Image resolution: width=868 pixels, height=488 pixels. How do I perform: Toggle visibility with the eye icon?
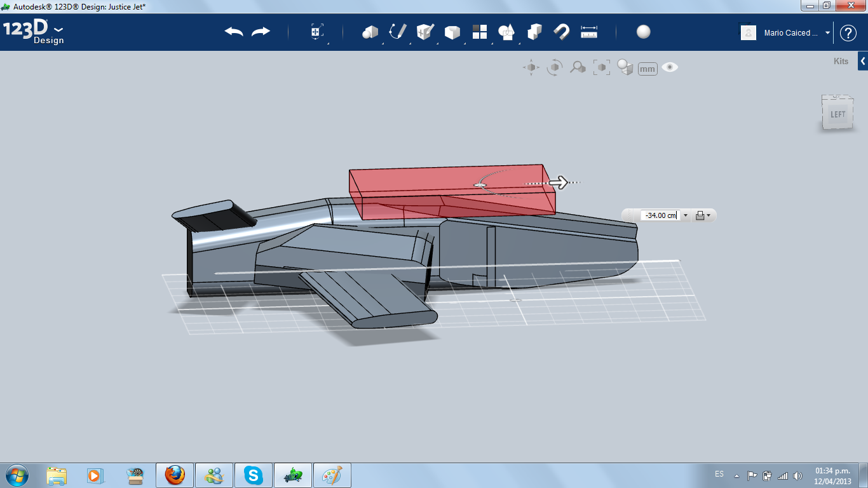tap(670, 67)
